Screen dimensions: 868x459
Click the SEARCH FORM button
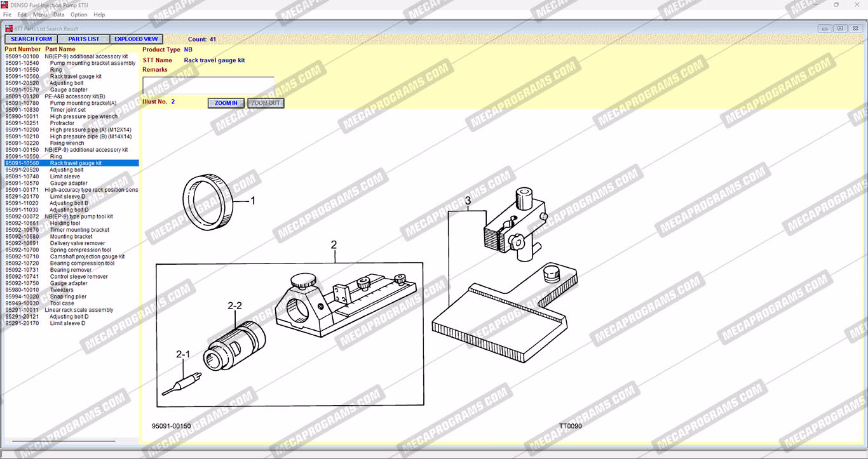(31, 39)
